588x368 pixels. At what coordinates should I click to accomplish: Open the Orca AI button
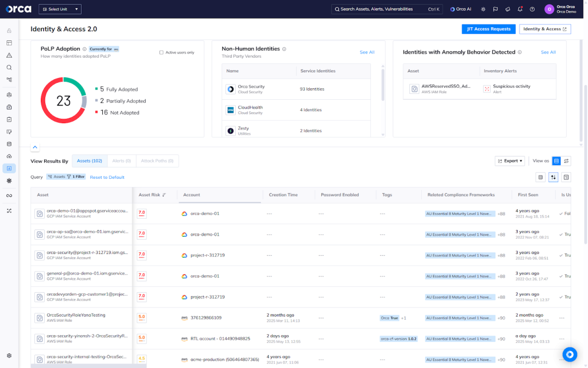click(461, 9)
